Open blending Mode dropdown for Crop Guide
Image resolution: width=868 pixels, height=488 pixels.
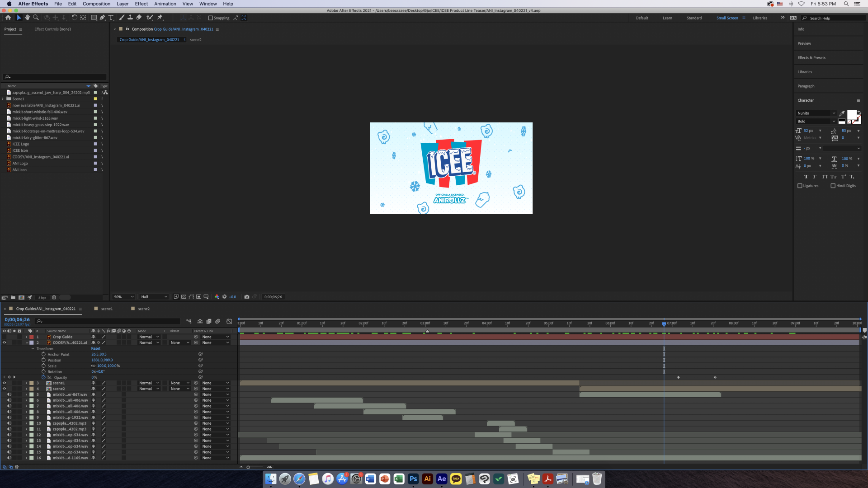click(149, 337)
